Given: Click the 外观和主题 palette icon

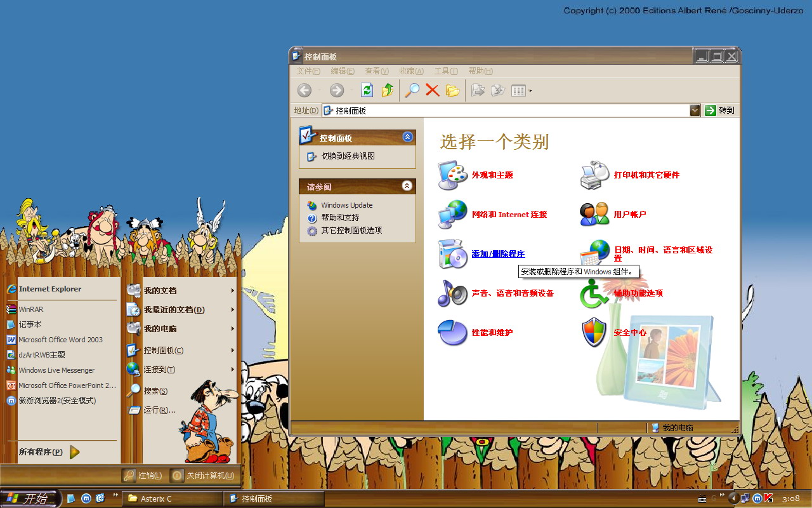Looking at the screenshot, I should (452, 175).
